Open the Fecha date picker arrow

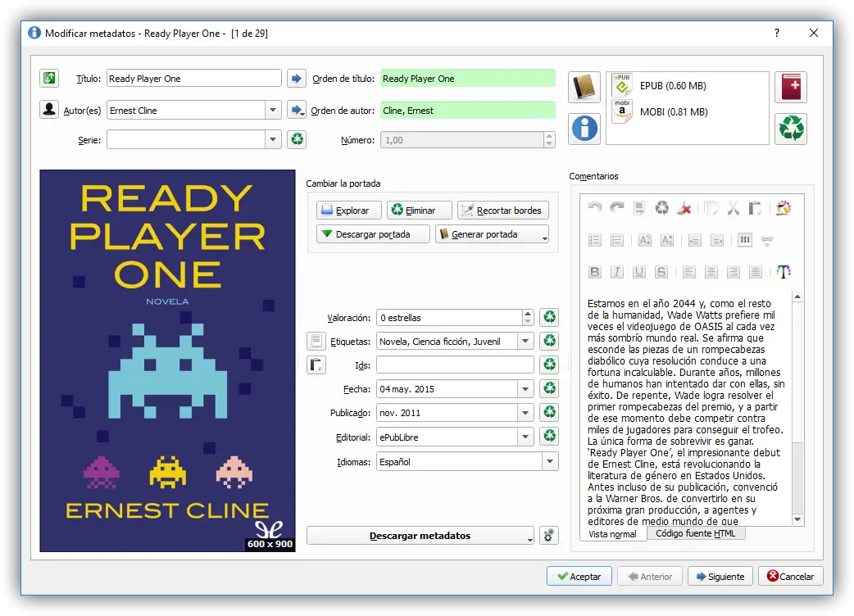click(525, 388)
